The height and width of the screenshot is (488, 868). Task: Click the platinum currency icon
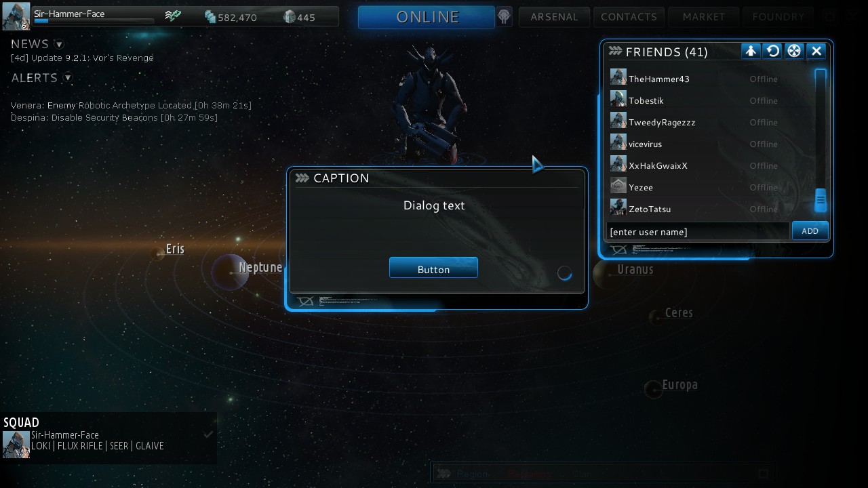[x=290, y=16]
